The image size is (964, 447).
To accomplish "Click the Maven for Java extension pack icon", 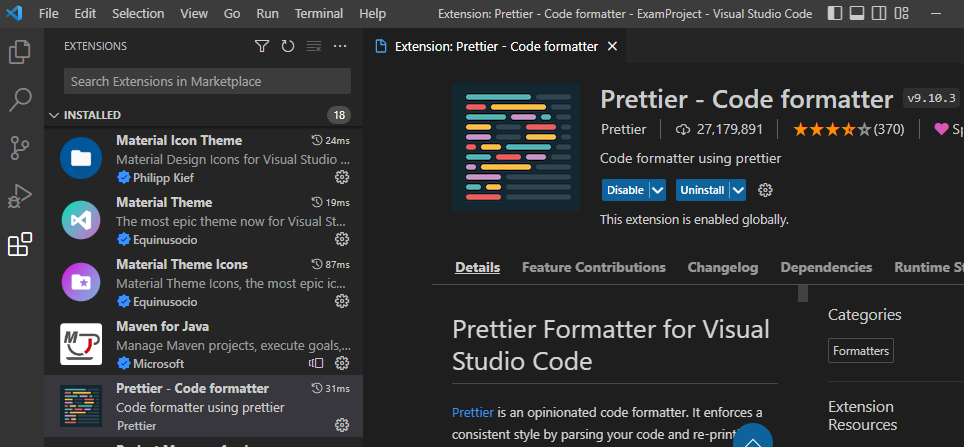I will [x=316, y=363].
